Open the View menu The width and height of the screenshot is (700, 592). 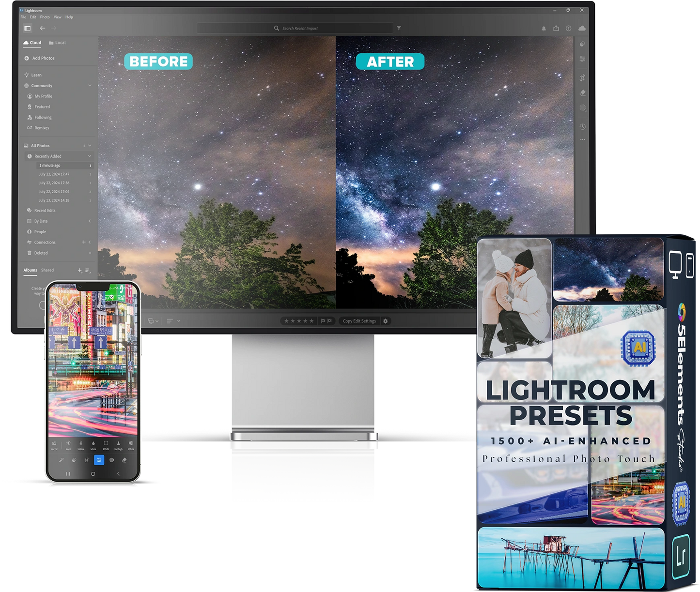pos(58,17)
